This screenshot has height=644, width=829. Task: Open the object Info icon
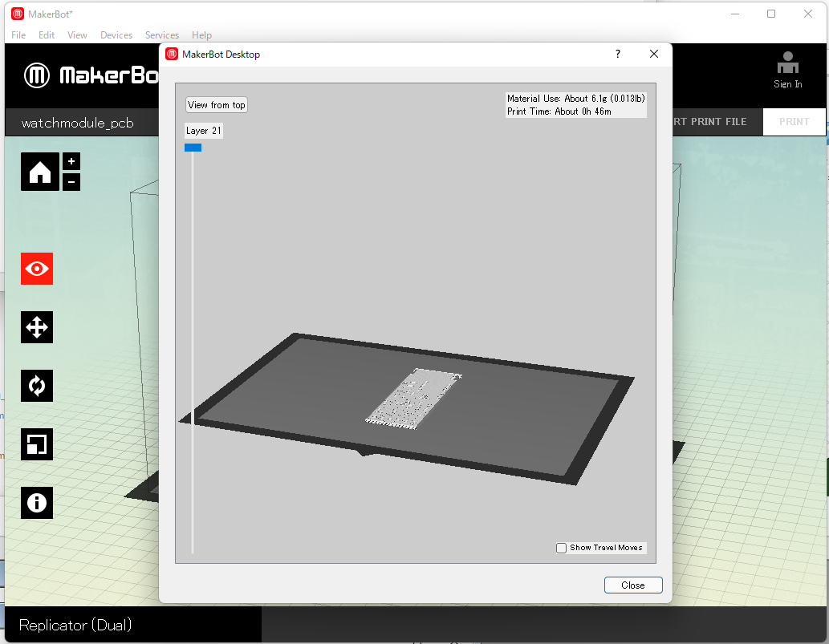click(x=37, y=503)
